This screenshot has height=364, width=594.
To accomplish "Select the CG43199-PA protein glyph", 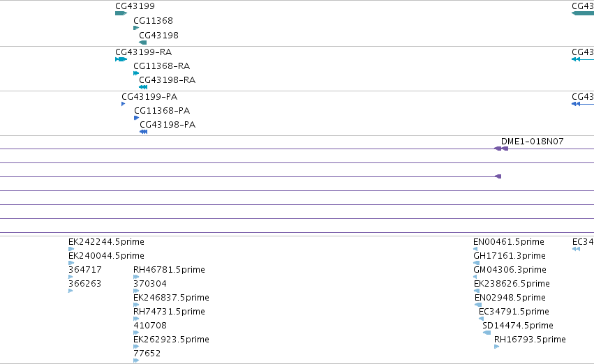I will [x=123, y=104].
